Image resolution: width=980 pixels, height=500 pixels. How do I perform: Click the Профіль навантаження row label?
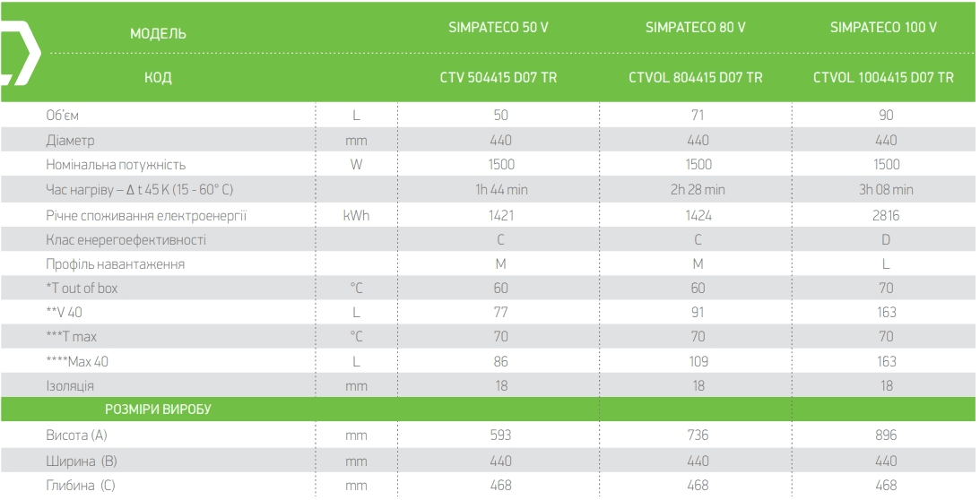(x=115, y=264)
